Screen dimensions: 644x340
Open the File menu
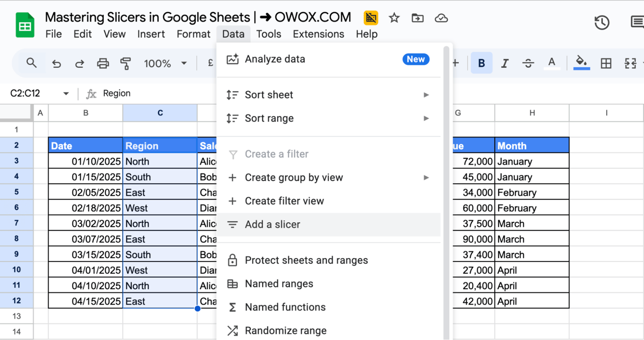(x=53, y=34)
